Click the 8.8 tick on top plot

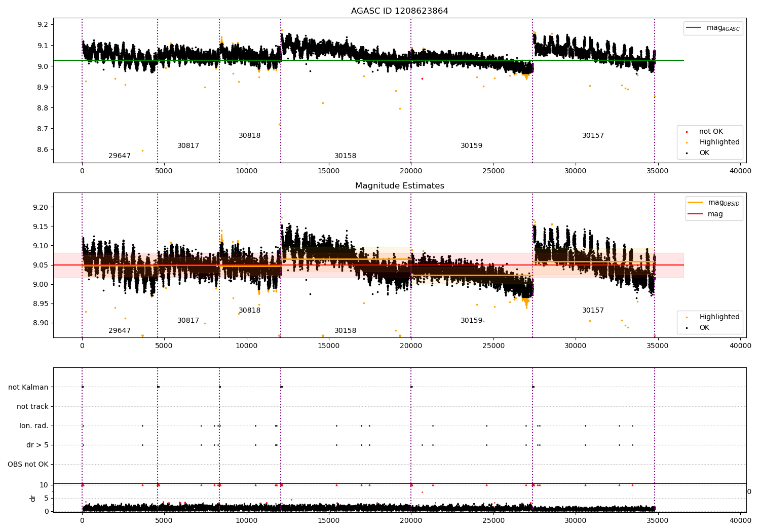pos(43,108)
